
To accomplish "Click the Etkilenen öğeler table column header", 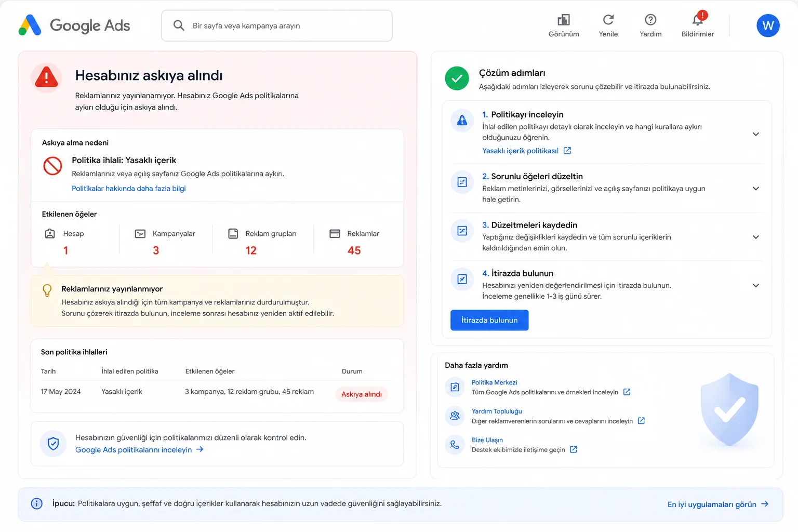I will [210, 371].
